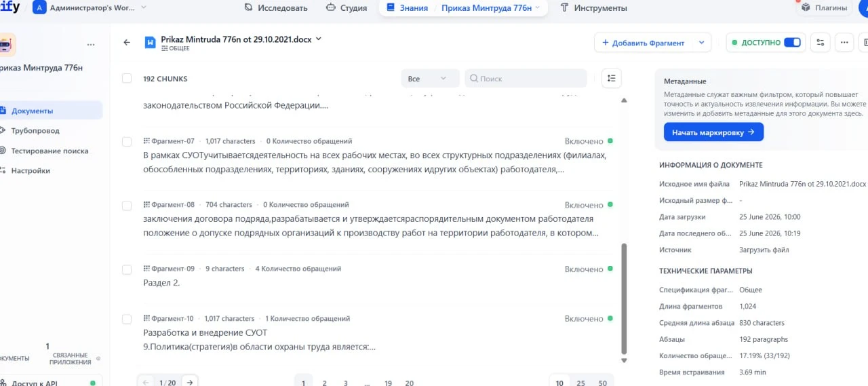868x386 pixels.
Task: Click into the Поиск search field
Action: click(526, 79)
